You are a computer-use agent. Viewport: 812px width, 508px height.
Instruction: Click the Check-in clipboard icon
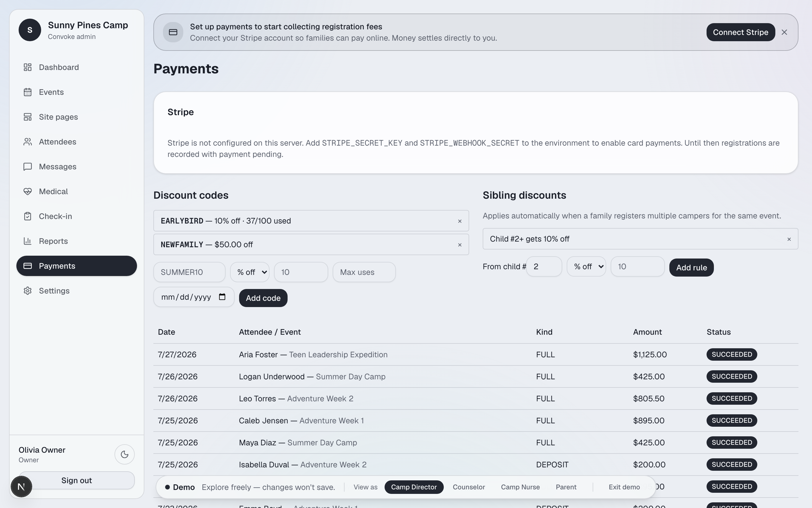[x=28, y=216]
